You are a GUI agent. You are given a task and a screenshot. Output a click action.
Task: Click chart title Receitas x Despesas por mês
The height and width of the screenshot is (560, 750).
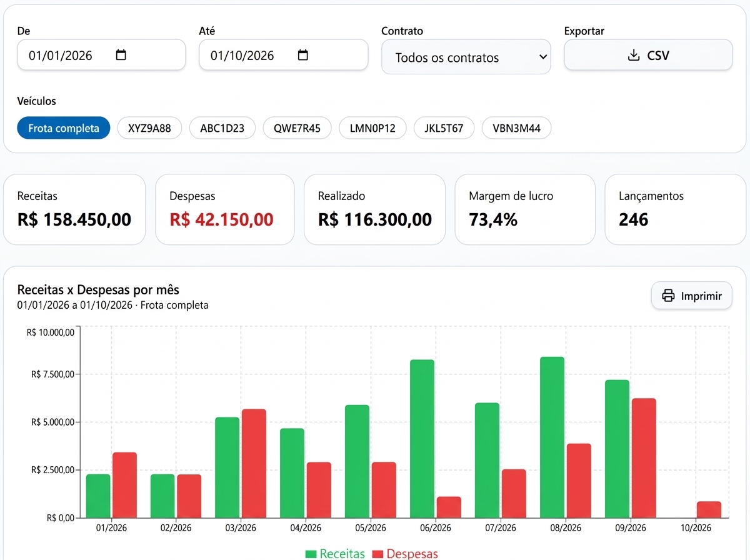[98, 290]
